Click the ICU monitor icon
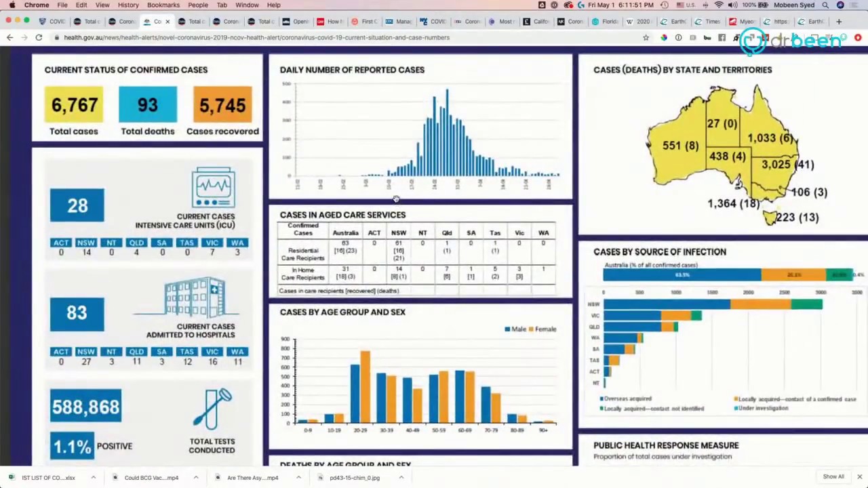This screenshot has width=868, height=488. click(x=214, y=188)
